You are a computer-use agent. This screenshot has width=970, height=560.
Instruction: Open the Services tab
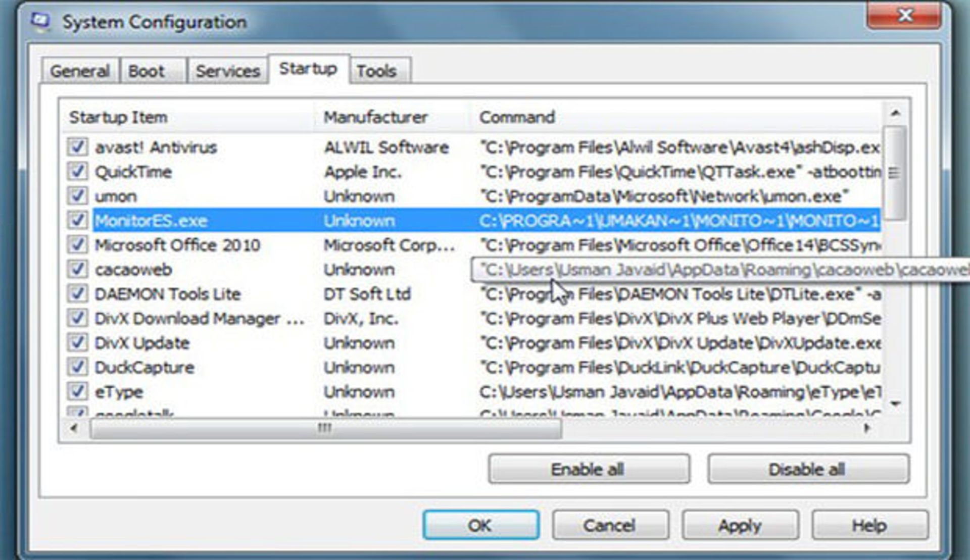pyautogui.click(x=227, y=71)
